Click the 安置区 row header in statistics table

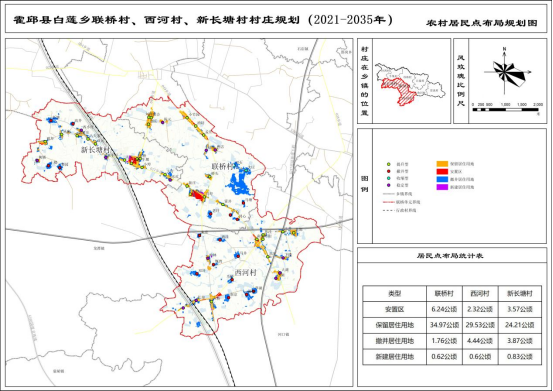[x=395, y=309]
